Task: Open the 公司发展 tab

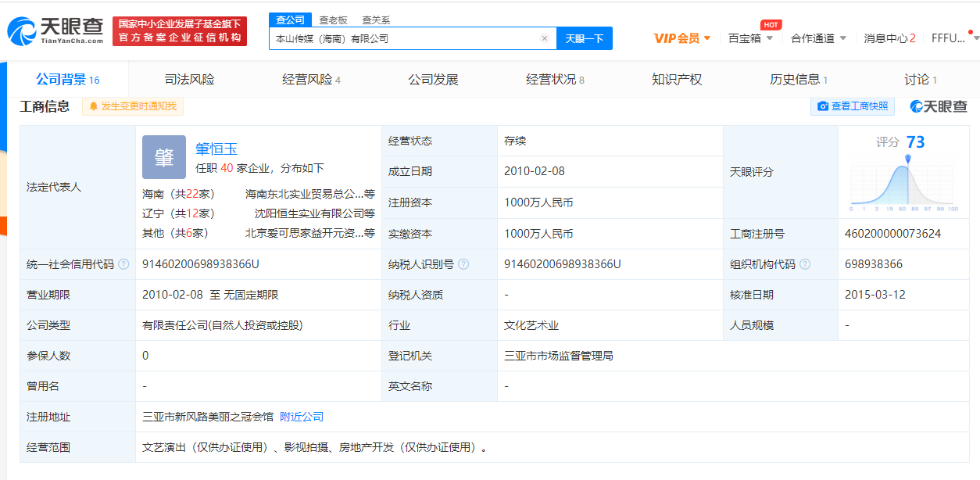Action: click(x=433, y=80)
